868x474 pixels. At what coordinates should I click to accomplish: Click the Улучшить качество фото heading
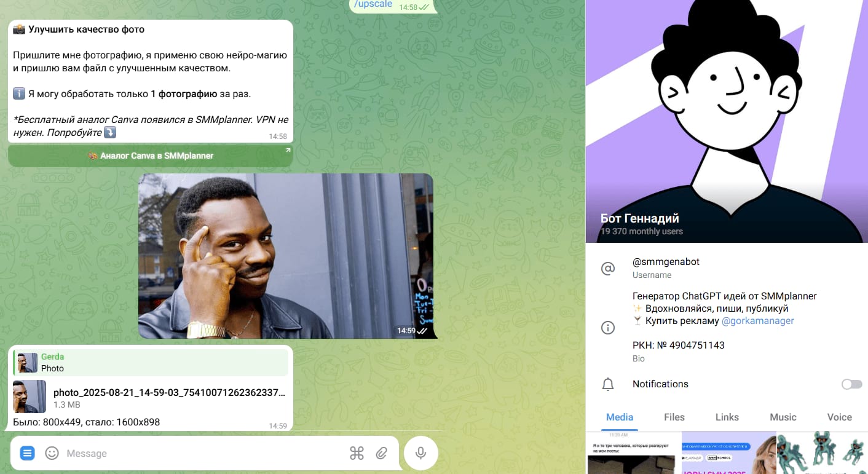point(86,29)
